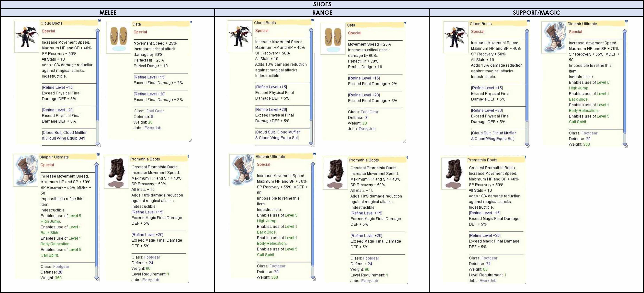
Task: Click scroll-down arrow in SUPPORT/MAGIC Cloud Boots window
Action: pos(527,145)
